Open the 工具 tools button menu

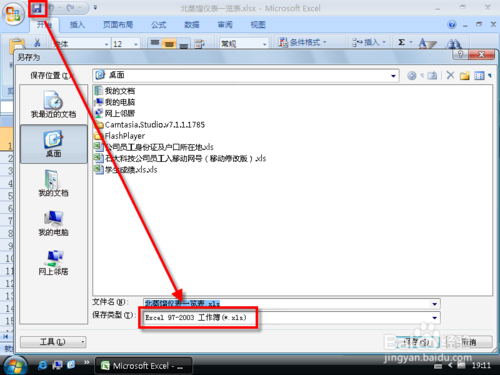pyautogui.click(x=53, y=342)
